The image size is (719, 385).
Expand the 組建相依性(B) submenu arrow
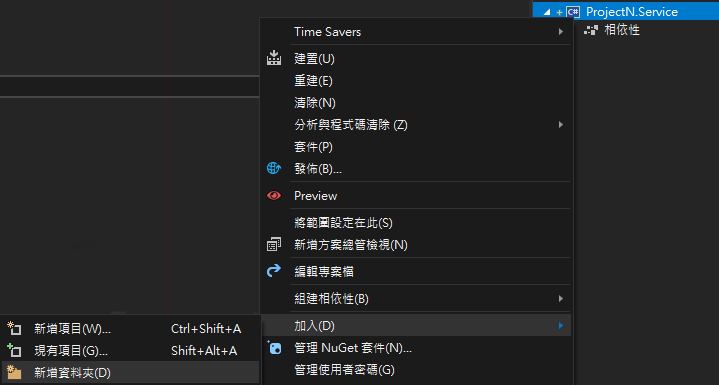point(560,299)
